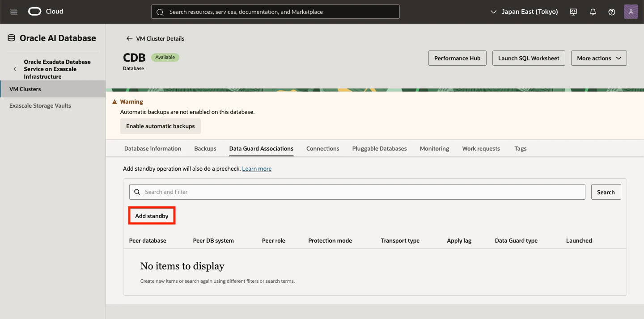
Task: Focus the Search and Filter field
Action: 357,192
